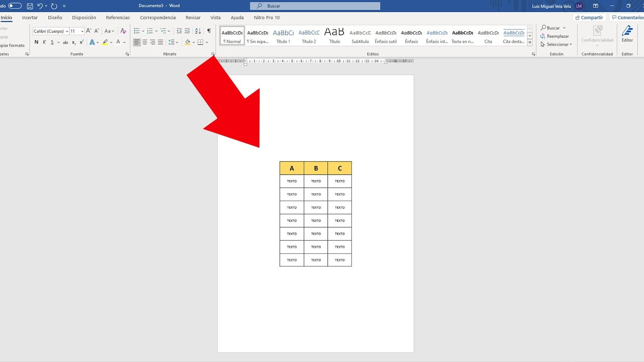Click the Compartir button
The image size is (644, 362).
pyautogui.click(x=589, y=18)
